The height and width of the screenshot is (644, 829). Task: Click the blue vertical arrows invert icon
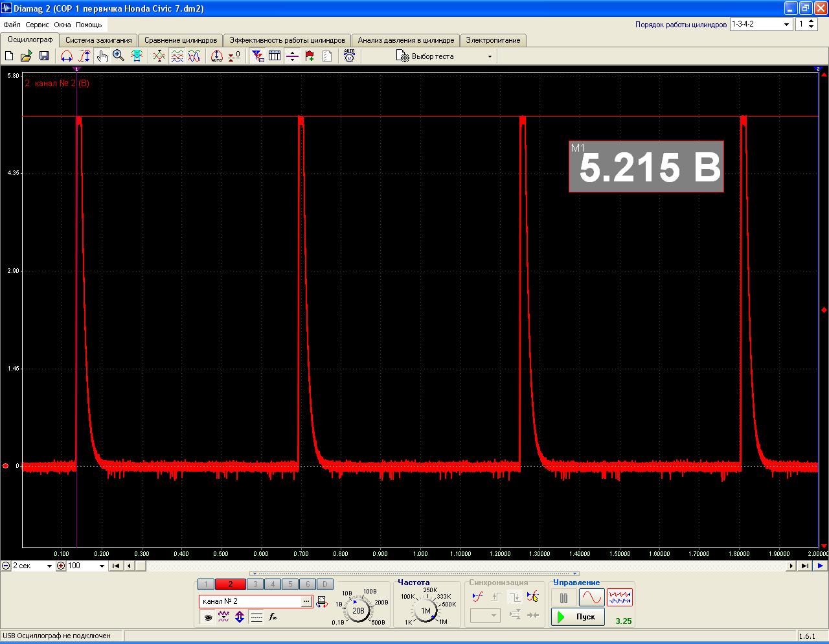pyautogui.click(x=240, y=617)
